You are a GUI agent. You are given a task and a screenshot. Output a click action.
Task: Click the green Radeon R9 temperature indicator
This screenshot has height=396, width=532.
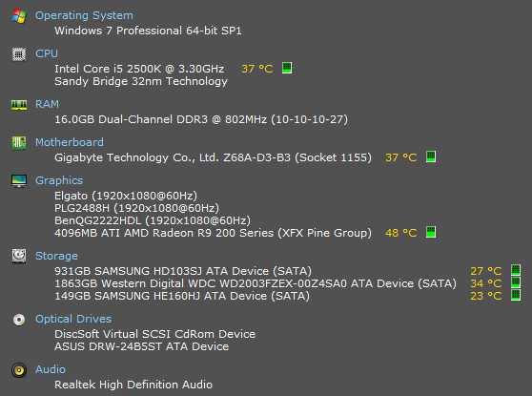click(431, 232)
